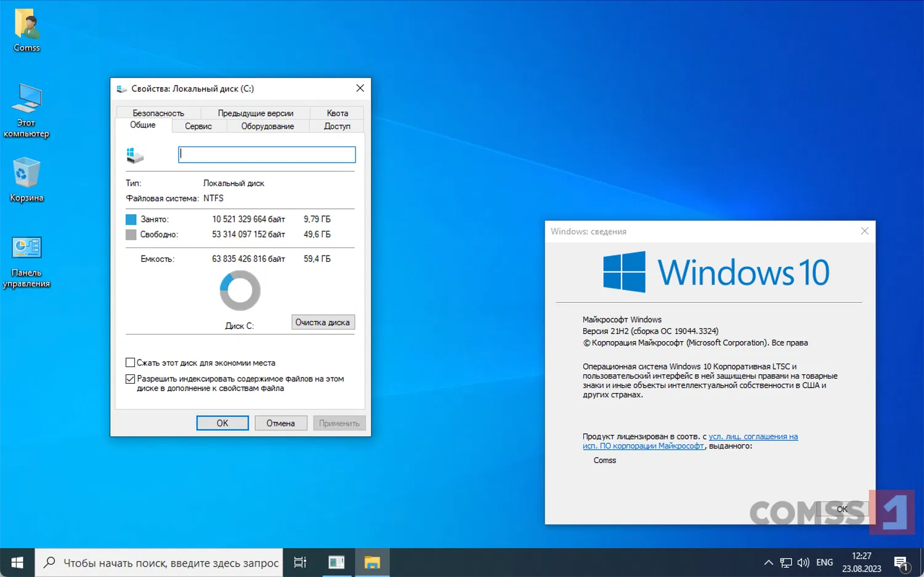This screenshot has height=577, width=924.
Task: Click the 'Диск C:' label under chart
Action: coord(240,326)
